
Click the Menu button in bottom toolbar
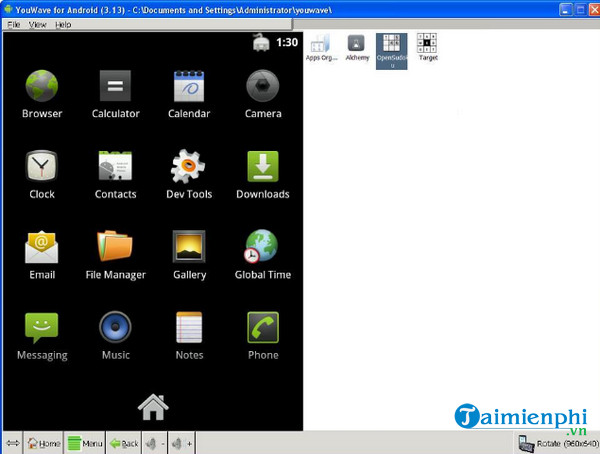point(84,443)
